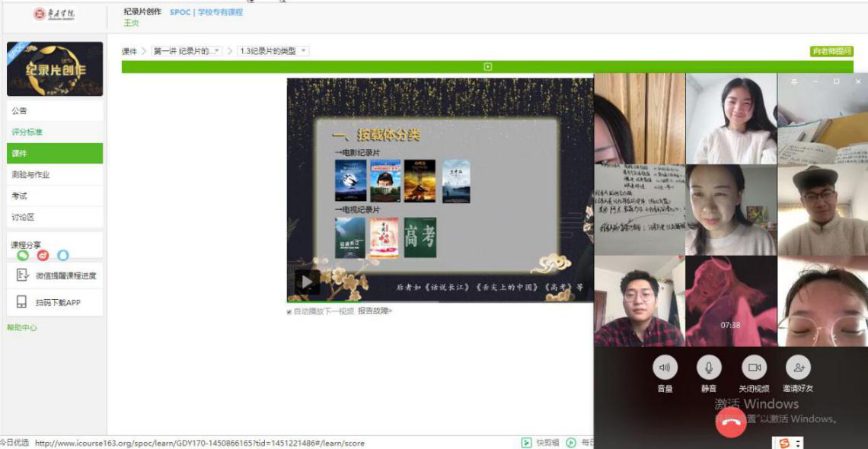Turn off camera with 关闭视频
This screenshot has width=868, height=449.
(x=754, y=368)
